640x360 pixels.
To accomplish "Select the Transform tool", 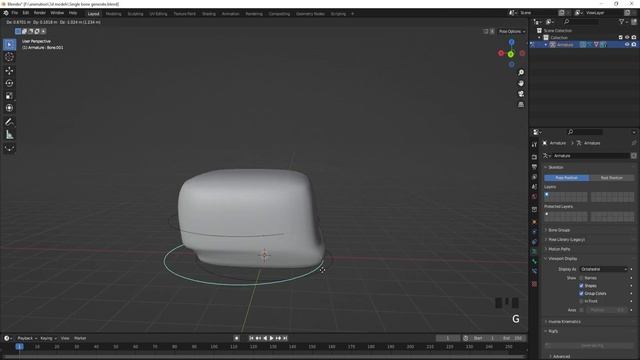I will 9,108.
